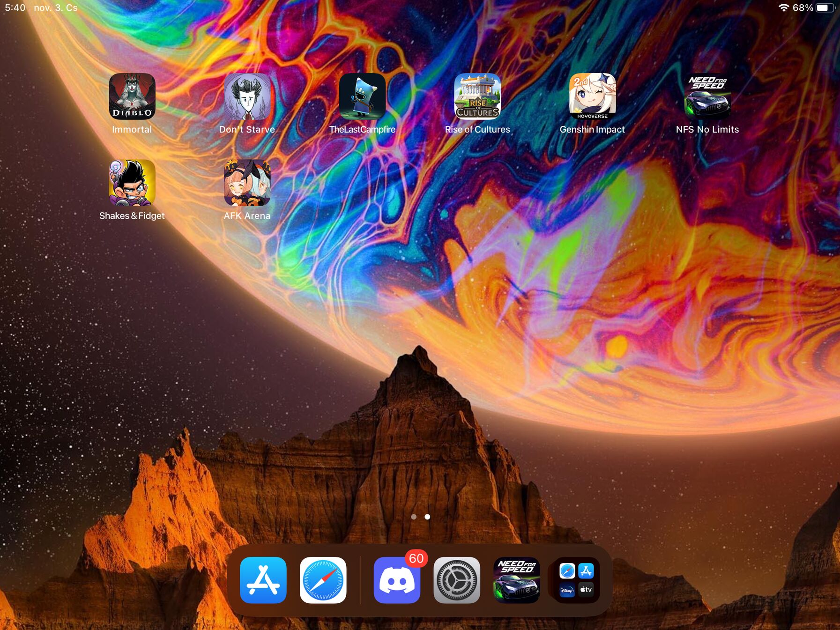Open Shakes & Fidget game
Screen dimensions: 840x630
(x=132, y=183)
